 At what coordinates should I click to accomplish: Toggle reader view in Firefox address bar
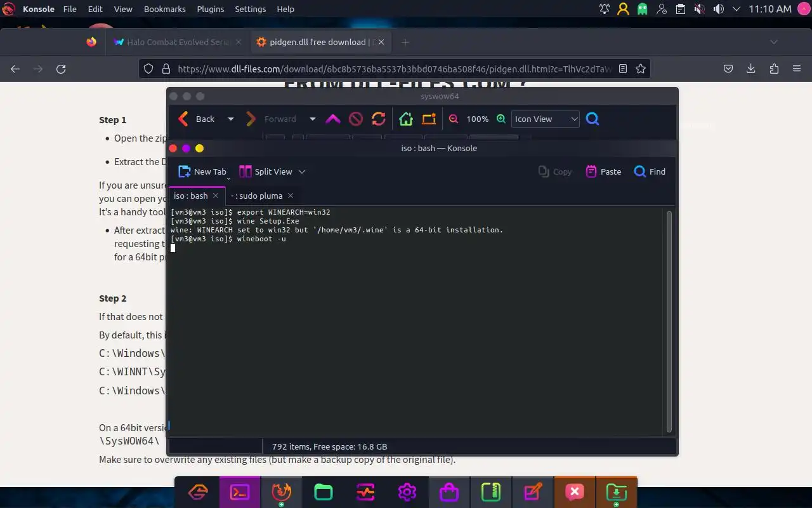coord(623,69)
